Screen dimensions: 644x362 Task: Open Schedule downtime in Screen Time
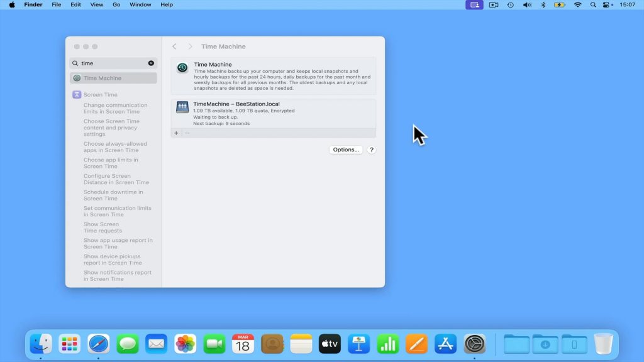[113, 195]
